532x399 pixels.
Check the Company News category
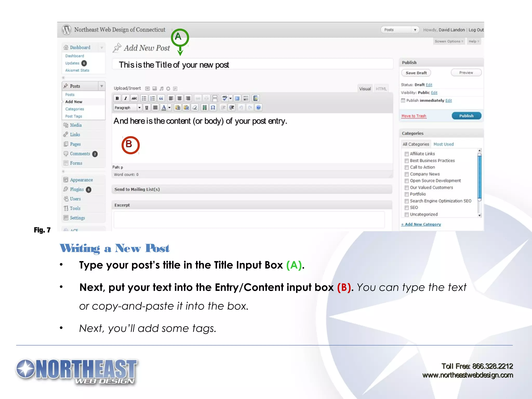[407, 174]
